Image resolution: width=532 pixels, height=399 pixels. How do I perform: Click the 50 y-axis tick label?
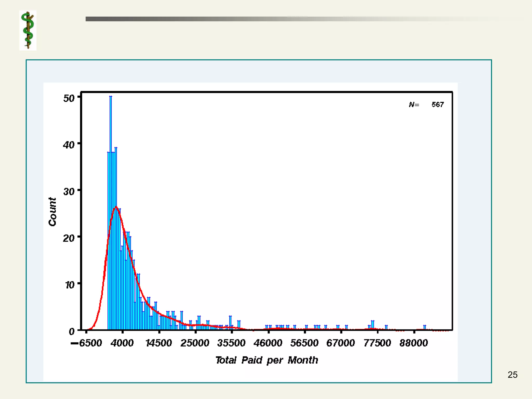pyautogui.click(x=69, y=98)
